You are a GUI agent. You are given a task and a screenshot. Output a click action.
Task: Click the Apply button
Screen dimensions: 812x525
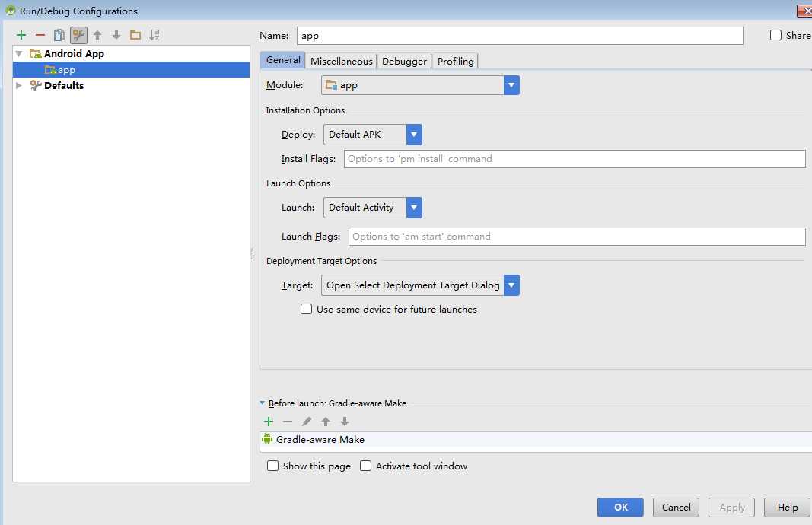coord(732,508)
